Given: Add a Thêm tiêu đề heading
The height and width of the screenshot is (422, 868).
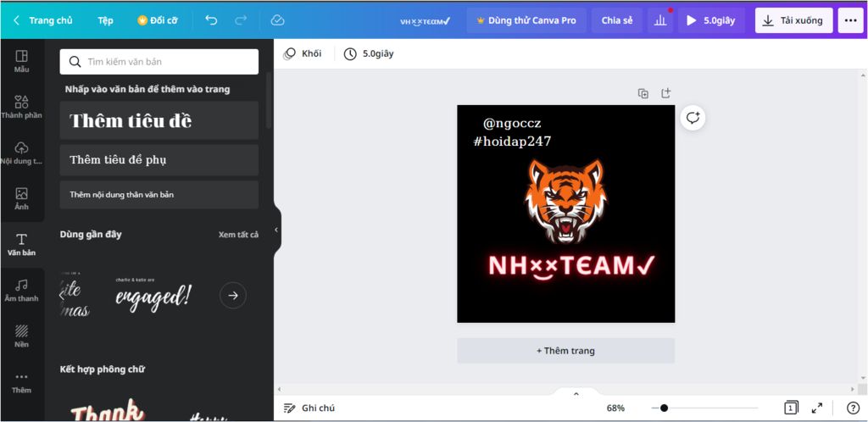Looking at the screenshot, I should [x=159, y=120].
